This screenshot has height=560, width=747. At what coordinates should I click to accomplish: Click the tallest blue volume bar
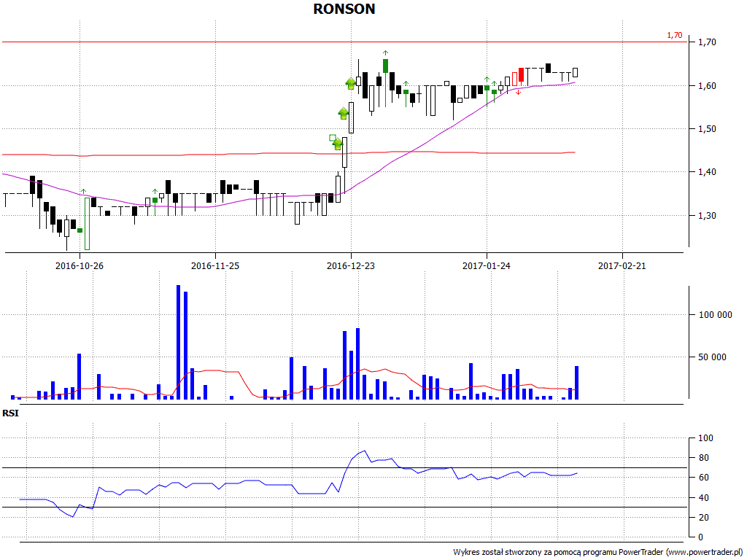click(179, 343)
